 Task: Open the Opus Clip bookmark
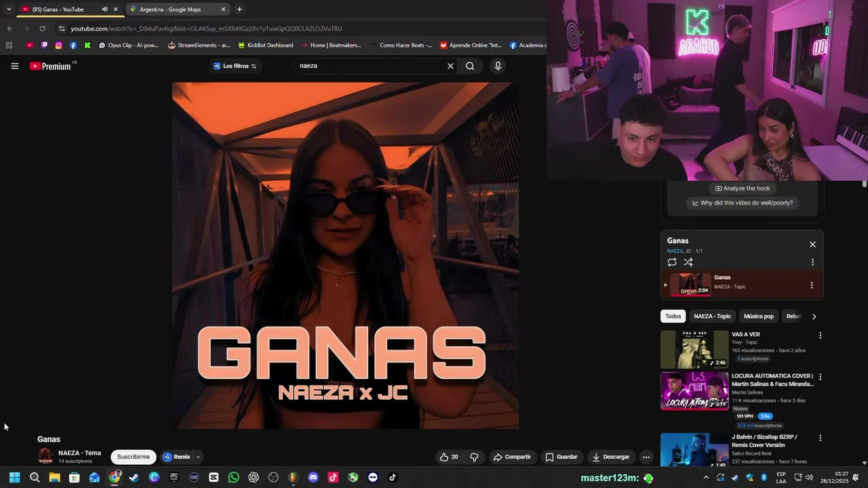tap(128, 45)
